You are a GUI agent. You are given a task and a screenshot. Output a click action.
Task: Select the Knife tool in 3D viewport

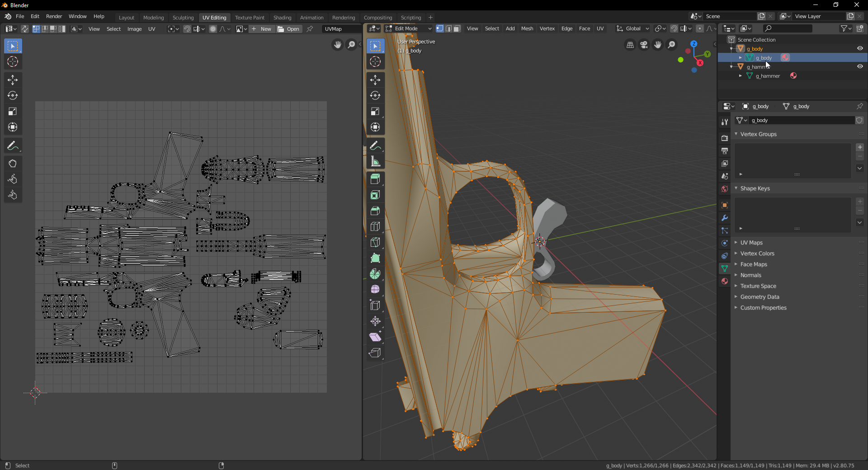375,243
